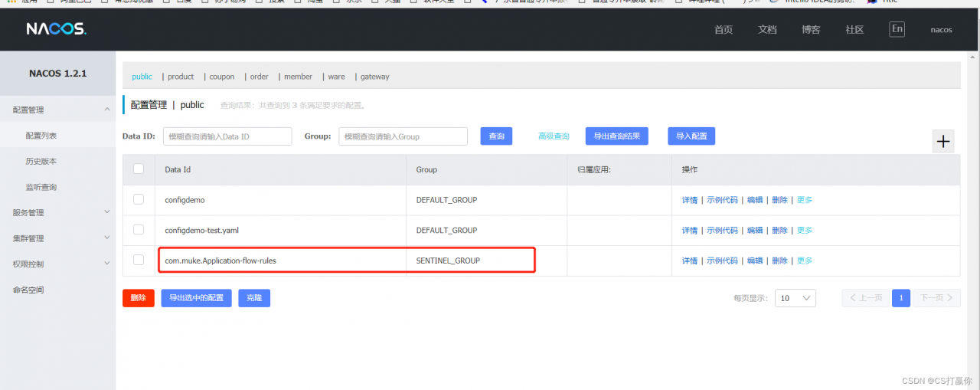Switch to the public namespace tab
Screen dimensions: 980x390
click(x=142, y=77)
